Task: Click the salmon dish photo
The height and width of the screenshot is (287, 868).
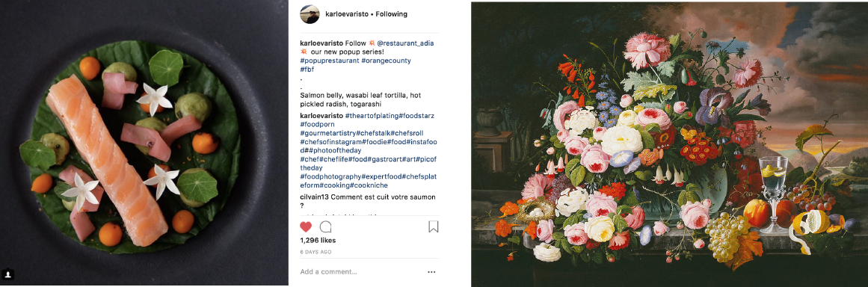Action: coord(144,143)
